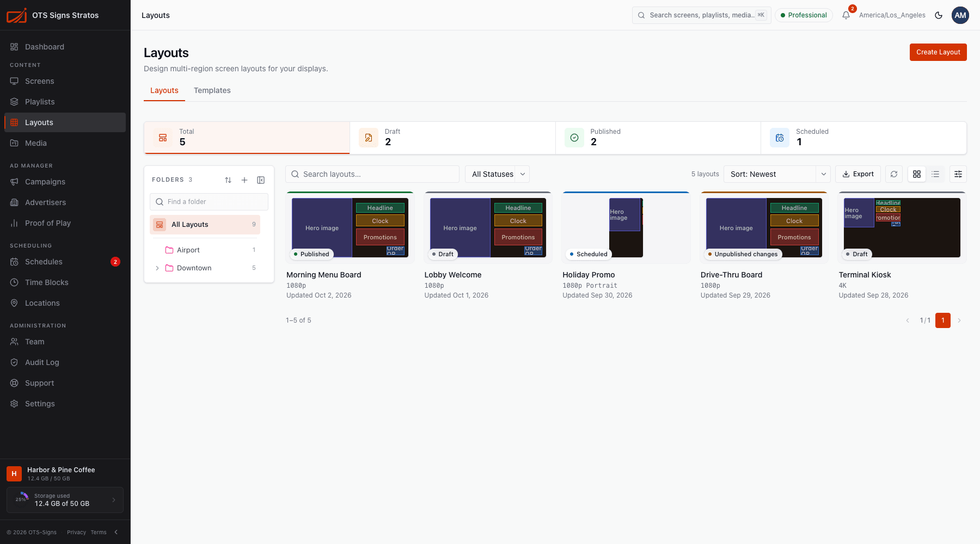Open the display options sliders icon
The width and height of the screenshot is (980, 544).
tap(958, 174)
